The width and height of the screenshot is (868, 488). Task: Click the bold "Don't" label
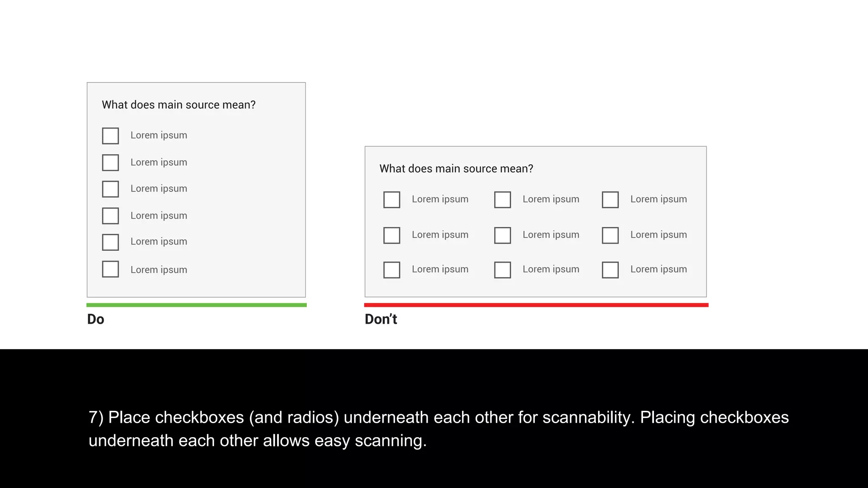point(381,319)
